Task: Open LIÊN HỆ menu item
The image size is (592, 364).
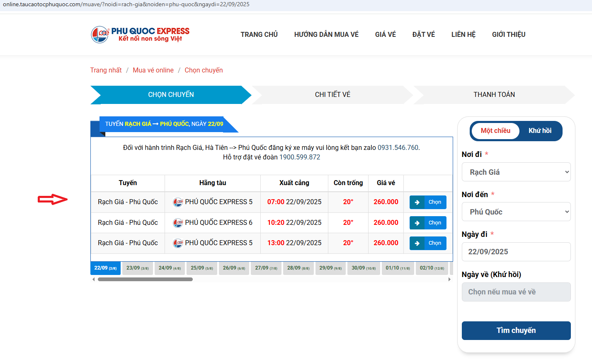Action: [x=463, y=34]
